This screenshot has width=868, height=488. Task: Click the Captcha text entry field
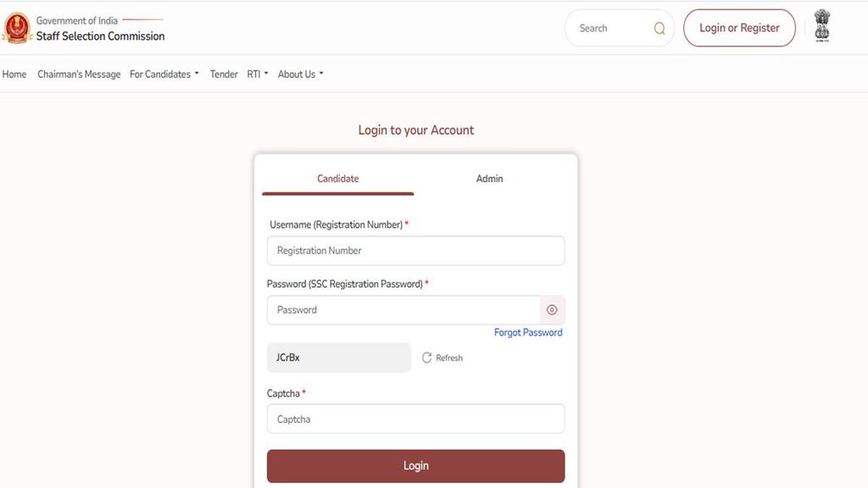coord(415,419)
